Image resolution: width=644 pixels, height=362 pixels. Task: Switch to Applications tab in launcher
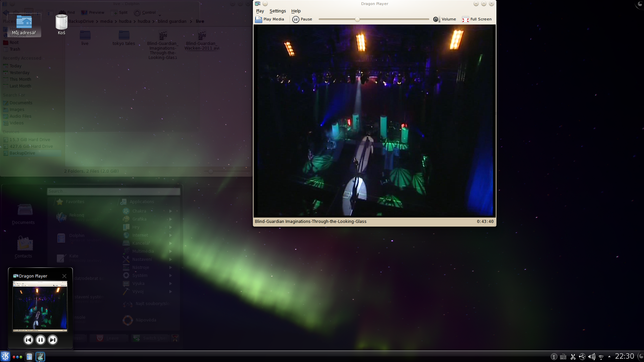coord(138,202)
